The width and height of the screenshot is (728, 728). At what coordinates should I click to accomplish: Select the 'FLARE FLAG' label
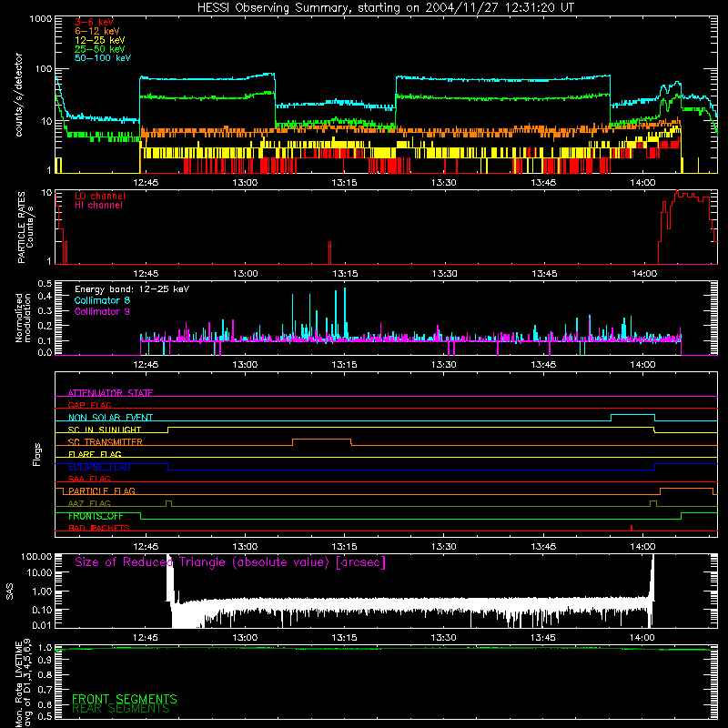95,454
